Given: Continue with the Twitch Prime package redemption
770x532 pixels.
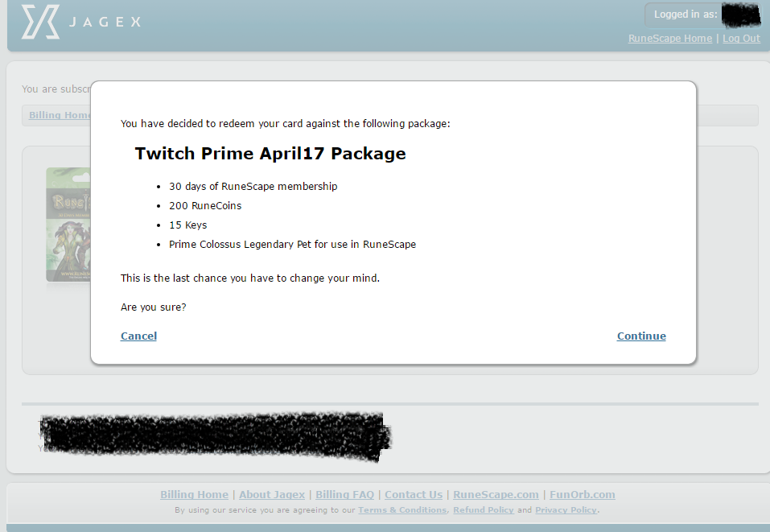Looking at the screenshot, I should (641, 336).
